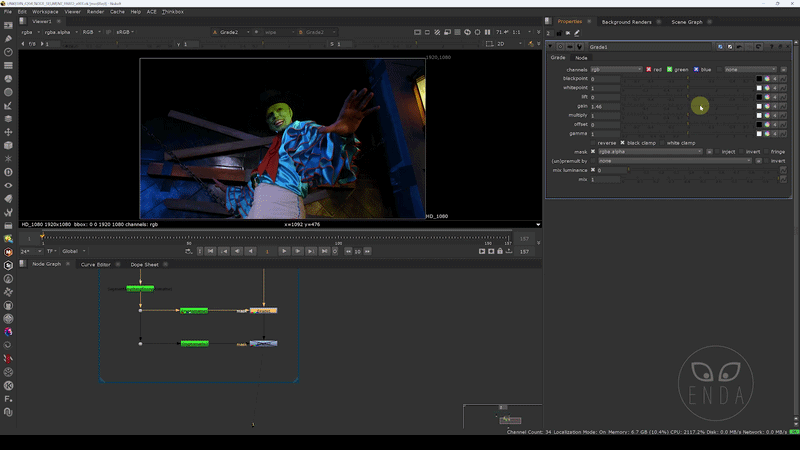Click the Grade1 node help question icon

pyautogui.click(x=772, y=46)
